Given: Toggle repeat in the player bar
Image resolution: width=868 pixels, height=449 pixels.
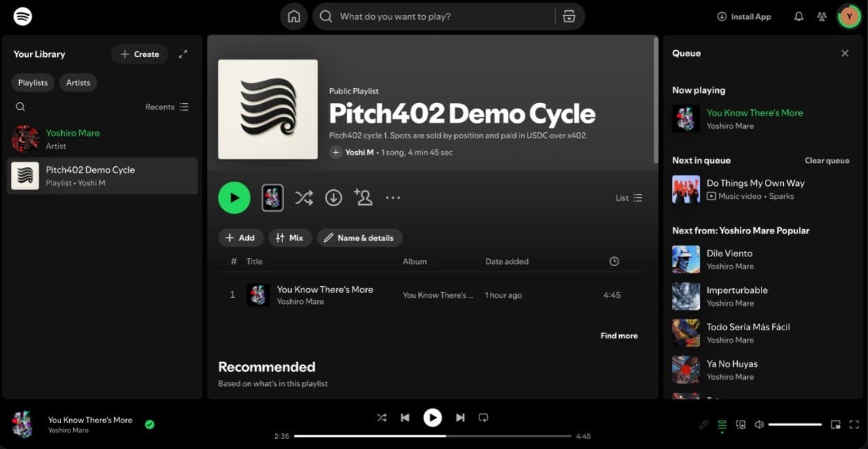Looking at the screenshot, I should [x=484, y=418].
